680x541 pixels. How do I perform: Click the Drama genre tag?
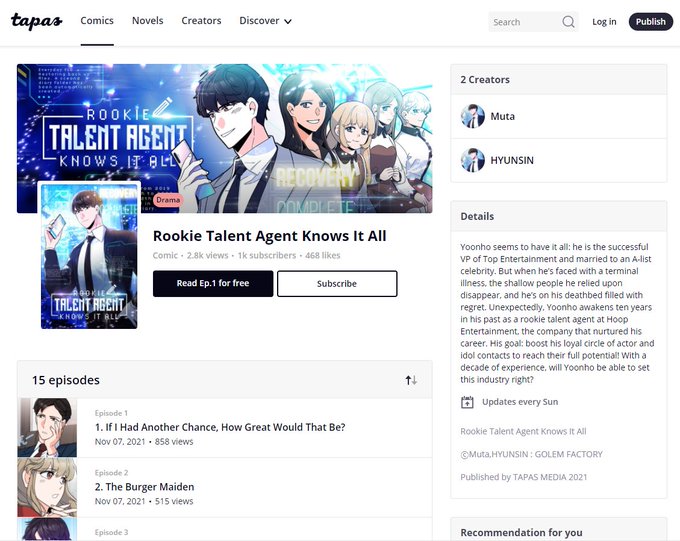click(168, 200)
